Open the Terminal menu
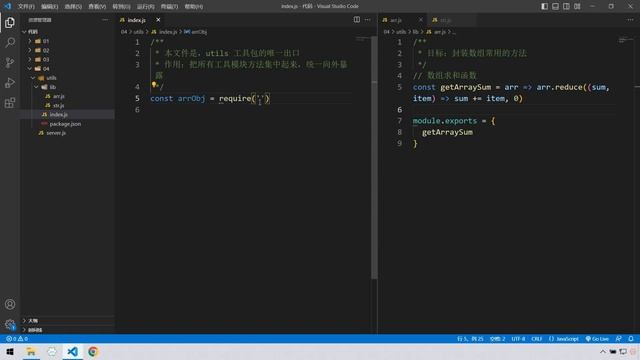640x360 pixels. (169, 7)
